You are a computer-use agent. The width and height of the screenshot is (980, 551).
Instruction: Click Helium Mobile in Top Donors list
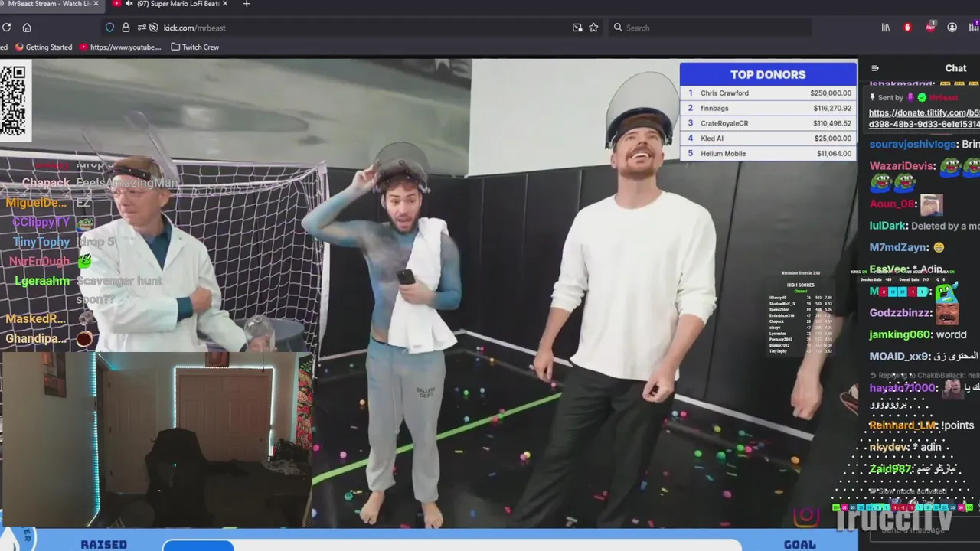[723, 153]
